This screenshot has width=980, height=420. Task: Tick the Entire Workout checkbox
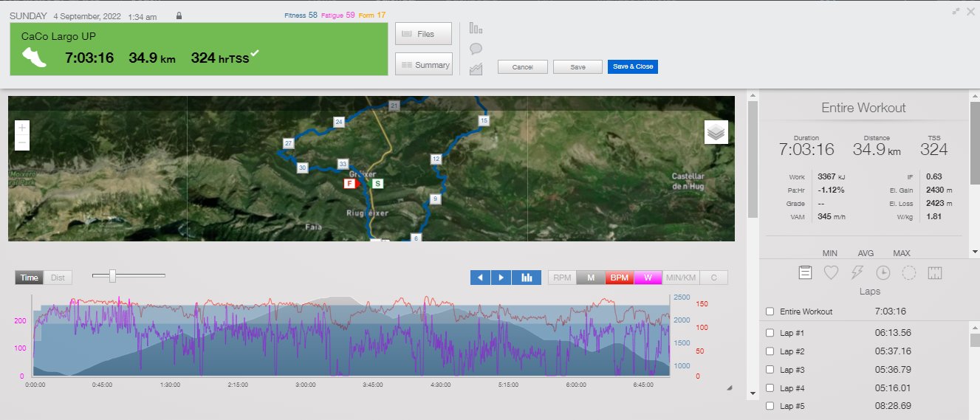tap(770, 311)
